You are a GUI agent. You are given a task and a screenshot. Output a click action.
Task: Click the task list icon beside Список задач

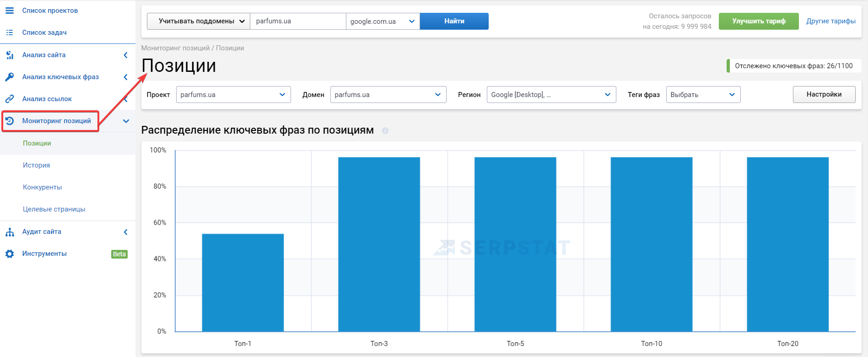[x=10, y=32]
